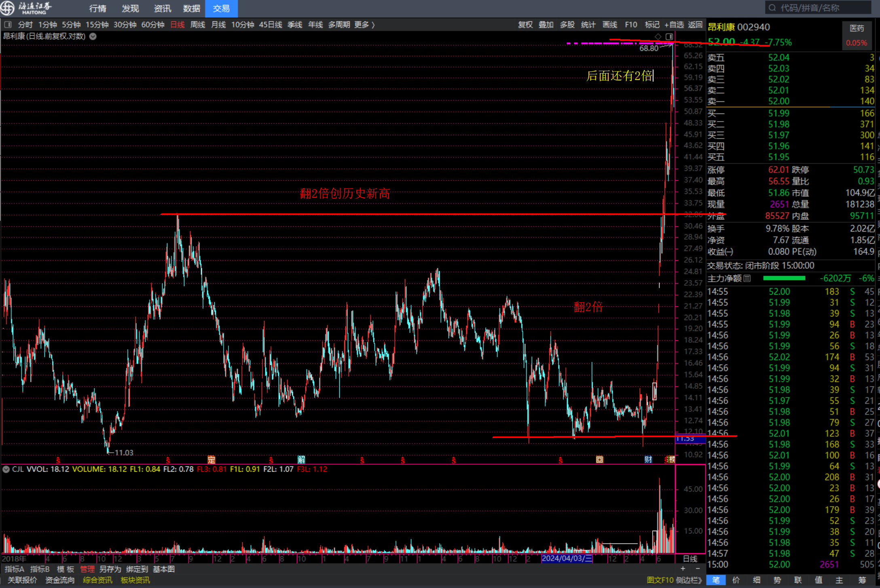This screenshot has width=880, height=588.
Task: Select the 30分钟 period
Action: [125, 25]
